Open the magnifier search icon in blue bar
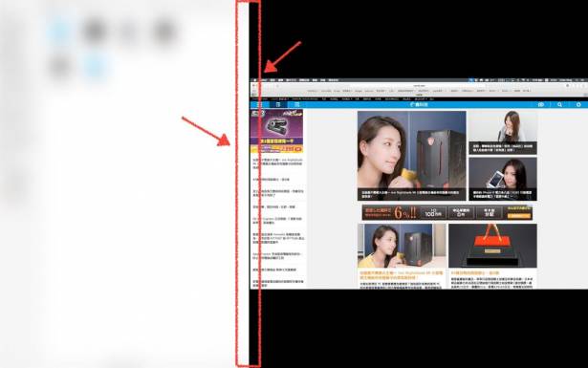The height and width of the screenshot is (368, 588). pyautogui.click(x=559, y=104)
